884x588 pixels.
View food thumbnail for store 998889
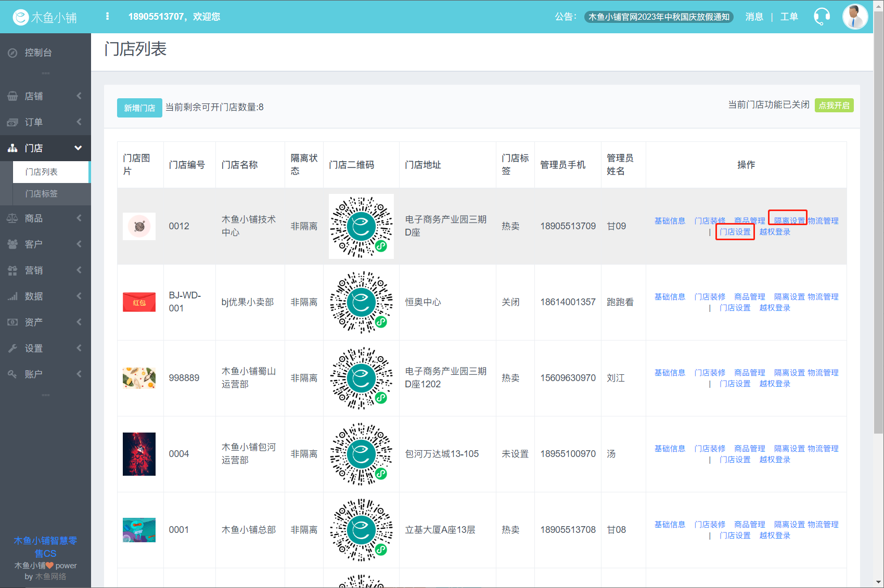point(139,378)
